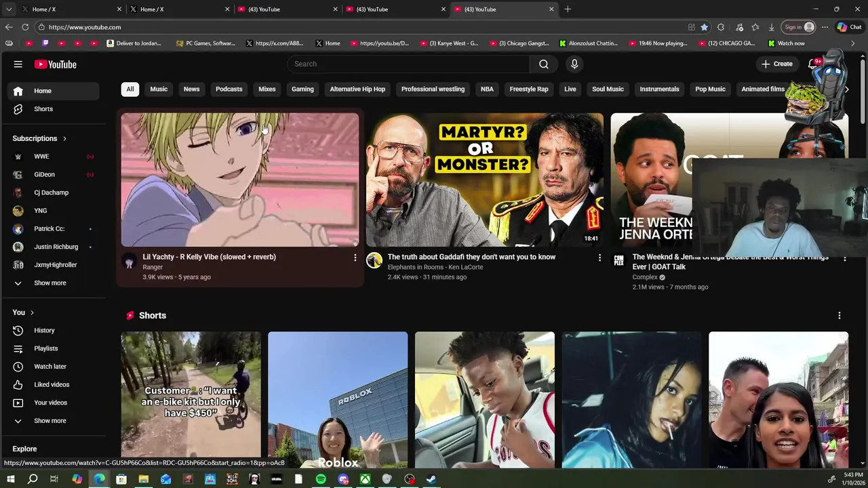Select the Instrumentals chip
Viewport: 868px width, 488px height.
659,89
